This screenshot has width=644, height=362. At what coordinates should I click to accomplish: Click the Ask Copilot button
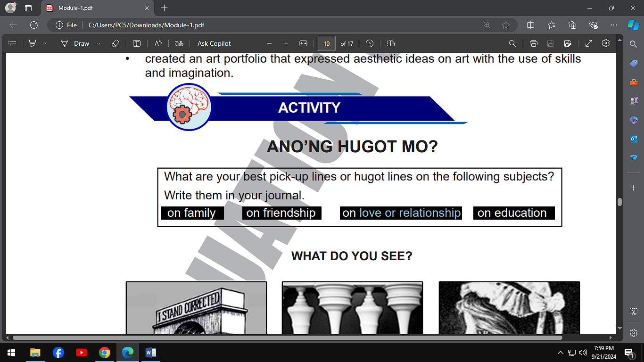click(214, 43)
